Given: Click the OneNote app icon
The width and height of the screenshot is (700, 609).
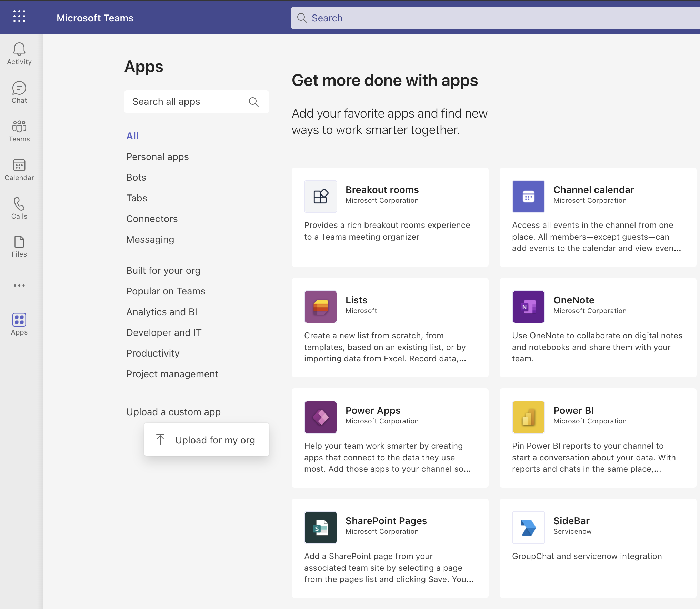Looking at the screenshot, I should coord(529,307).
